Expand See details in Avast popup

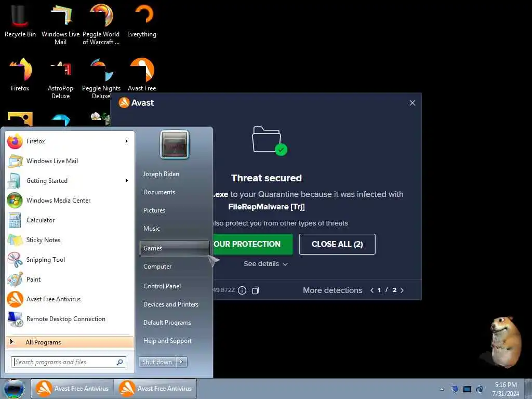tap(265, 263)
